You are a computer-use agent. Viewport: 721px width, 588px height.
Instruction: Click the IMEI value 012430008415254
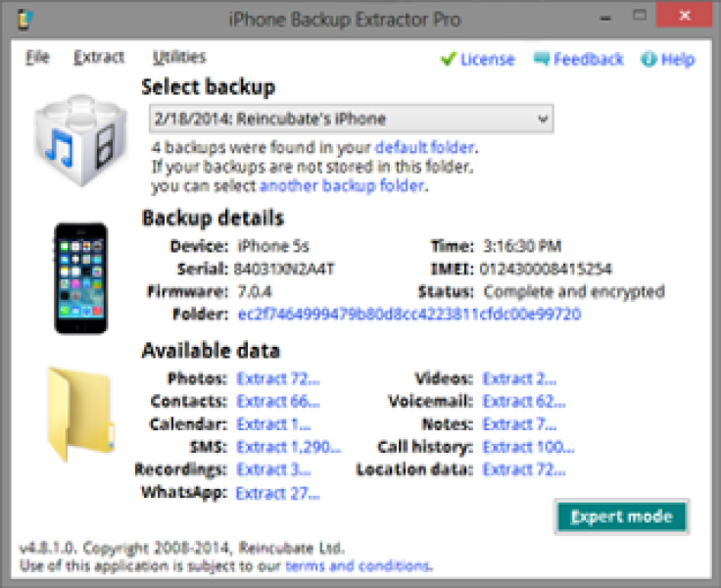tap(546, 269)
